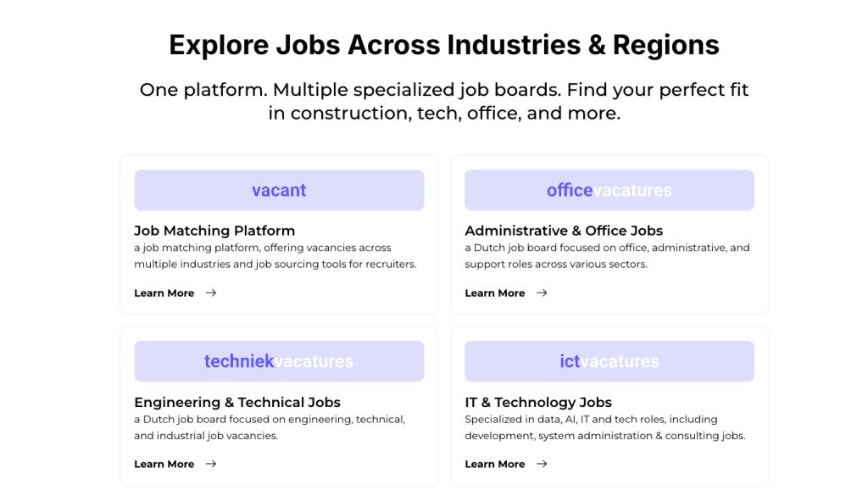Click the "One platform" subtitle paragraph
This screenshot has width=868, height=496.
pyautogui.click(x=444, y=101)
